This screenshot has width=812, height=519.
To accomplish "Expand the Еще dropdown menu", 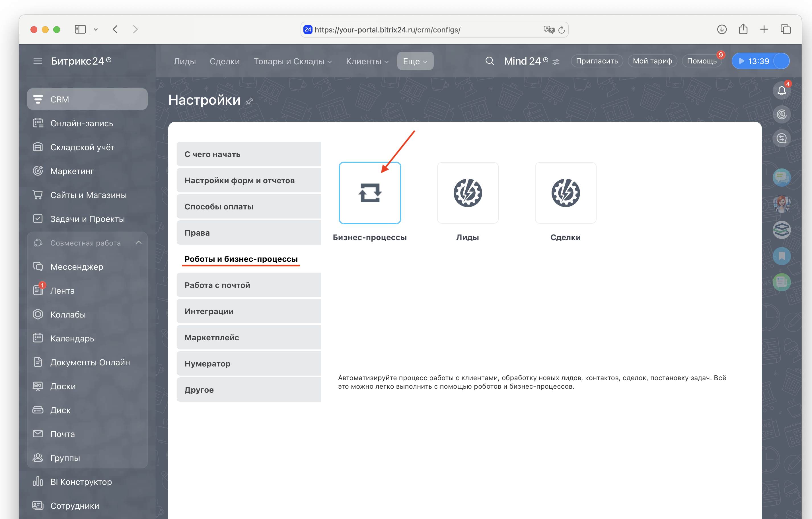I will coord(415,61).
